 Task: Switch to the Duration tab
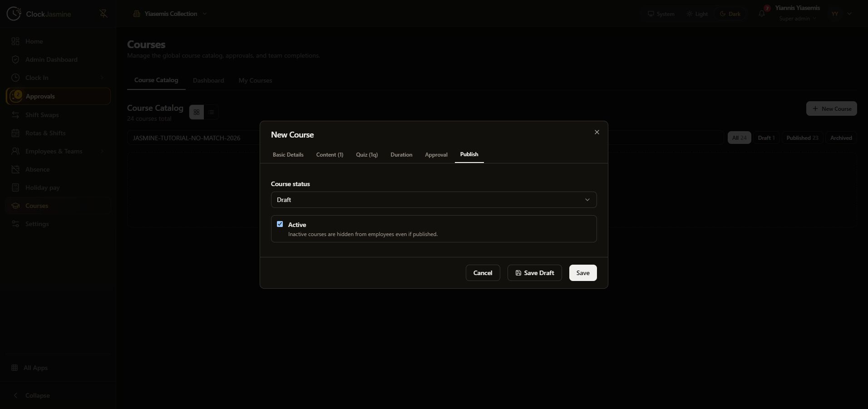(x=401, y=155)
